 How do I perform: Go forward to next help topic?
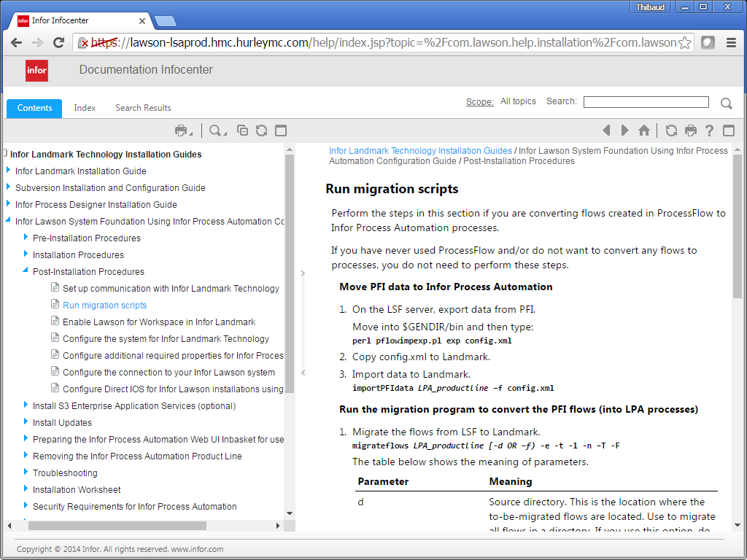click(x=624, y=131)
